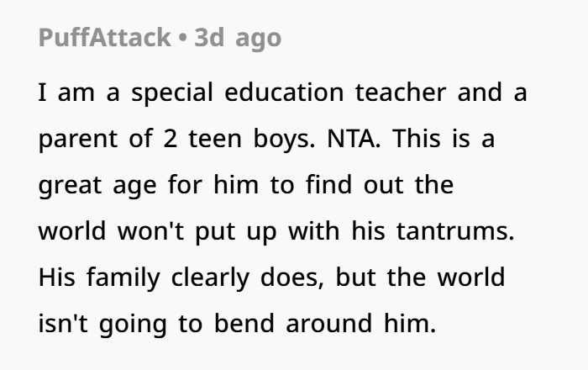This screenshot has width=588, height=370.
Task: Click the line starting with "parent of 2"
Action: click(266, 139)
